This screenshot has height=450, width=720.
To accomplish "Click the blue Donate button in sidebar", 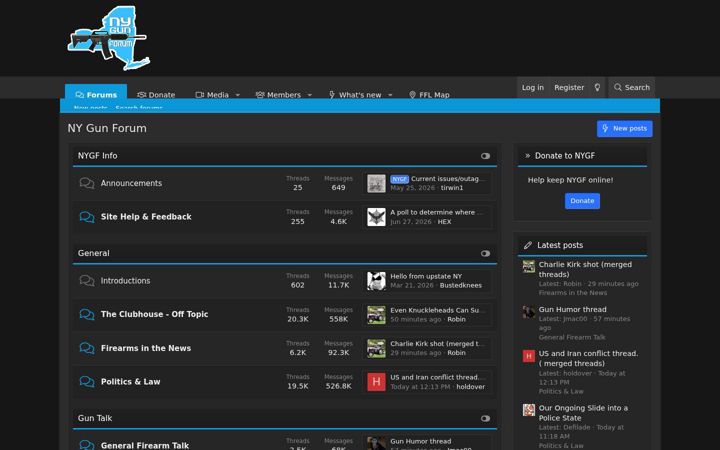I will coord(582,201).
